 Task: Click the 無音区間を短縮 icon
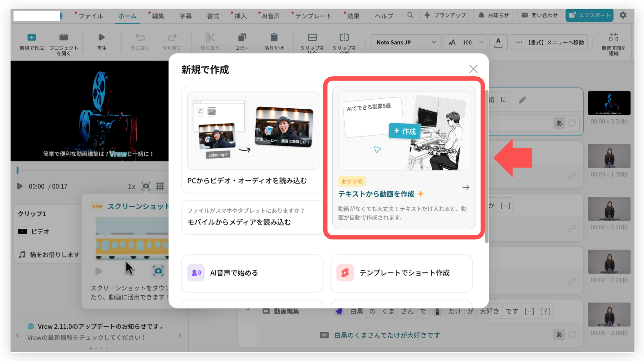613,37
